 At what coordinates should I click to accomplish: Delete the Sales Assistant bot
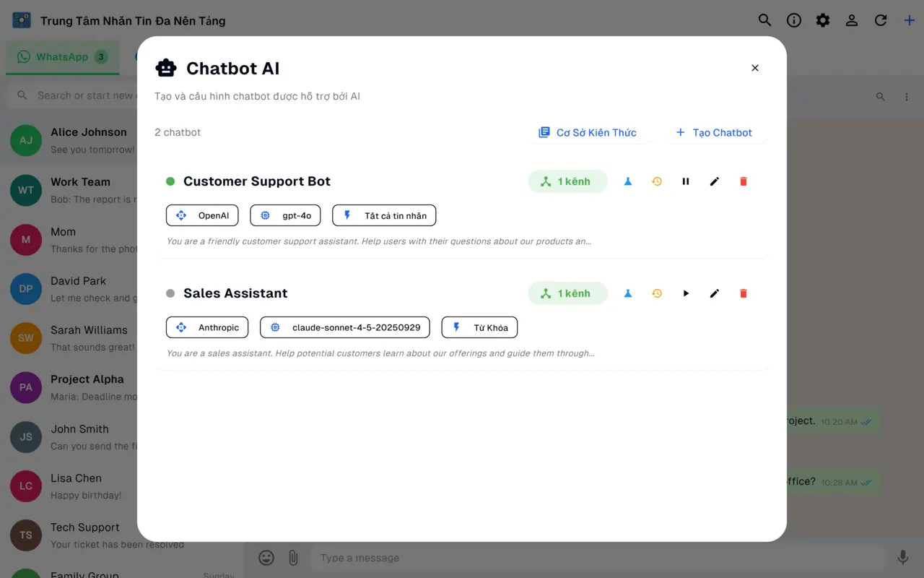tap(744, 293)
